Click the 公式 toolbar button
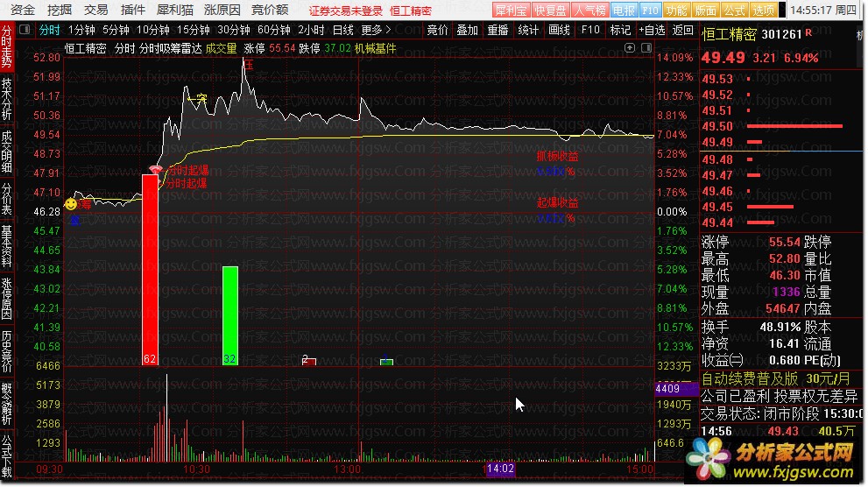The height and width of the screenshot is (487, 868). click(735, 11)
